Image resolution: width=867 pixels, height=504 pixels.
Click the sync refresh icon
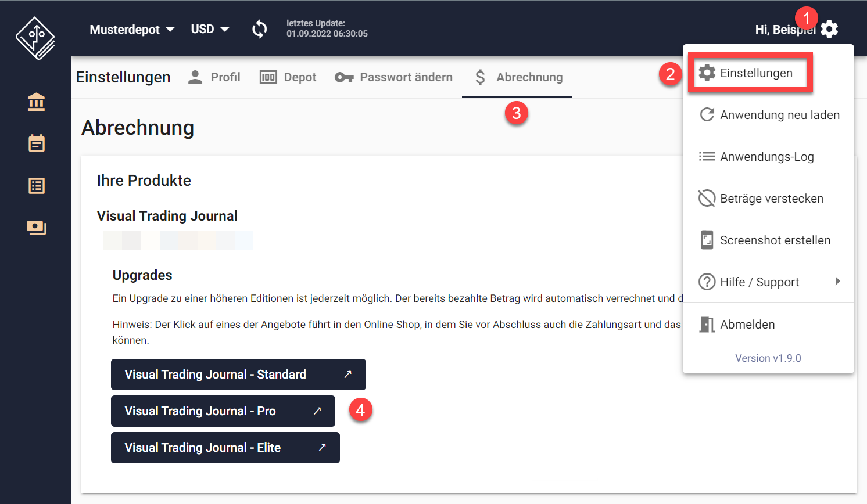260,29
